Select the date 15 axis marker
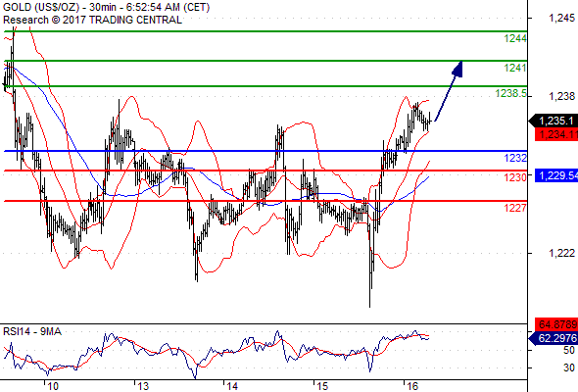The height and width of the screenshot is (392, 578). coord(322,386)
